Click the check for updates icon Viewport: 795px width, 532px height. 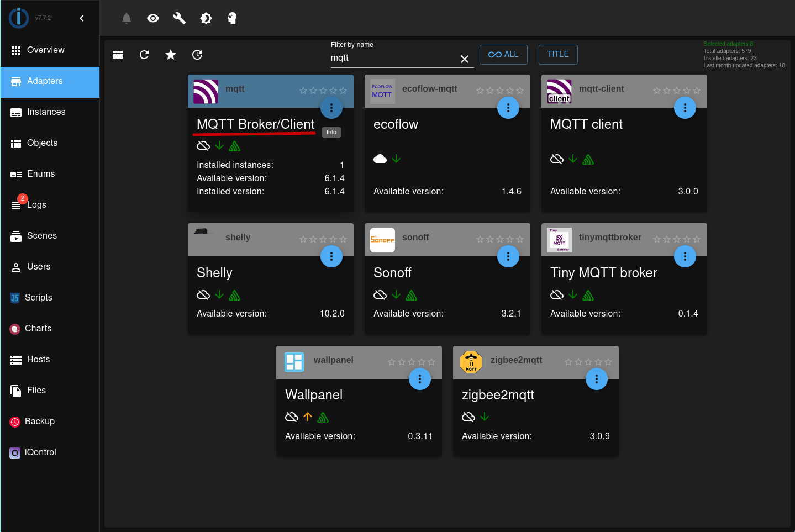[197, 55]
